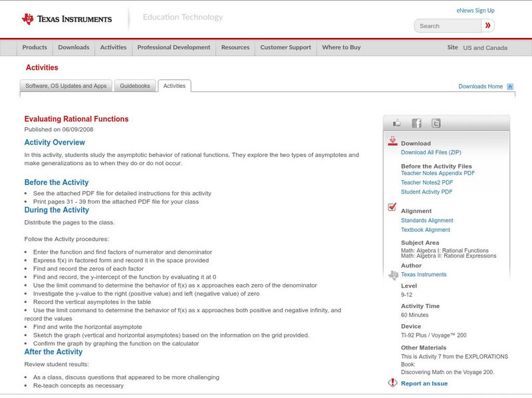
Task: Click the Alignment checkmark icon
Action: tap(392, 207)
